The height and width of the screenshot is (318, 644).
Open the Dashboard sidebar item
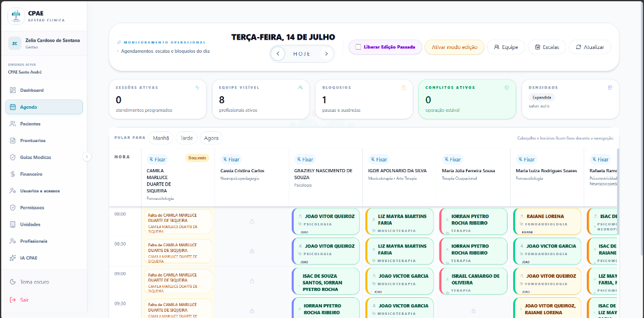(x=44, y=90)
